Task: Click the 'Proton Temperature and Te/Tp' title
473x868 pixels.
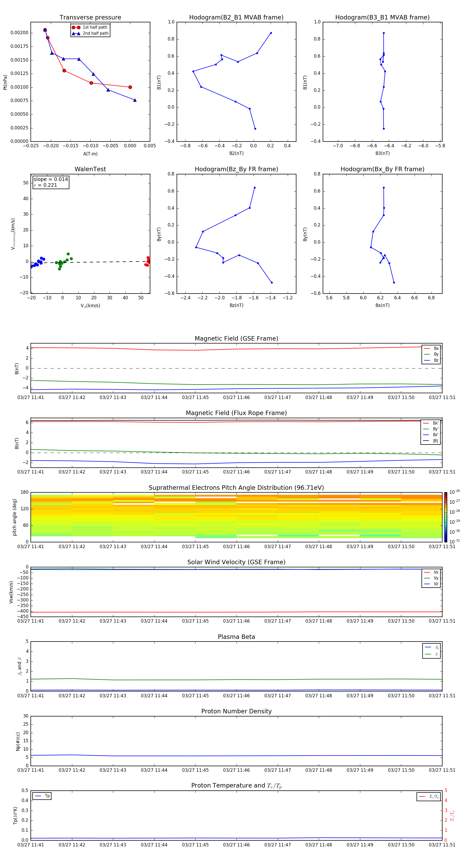Action: 236,786
